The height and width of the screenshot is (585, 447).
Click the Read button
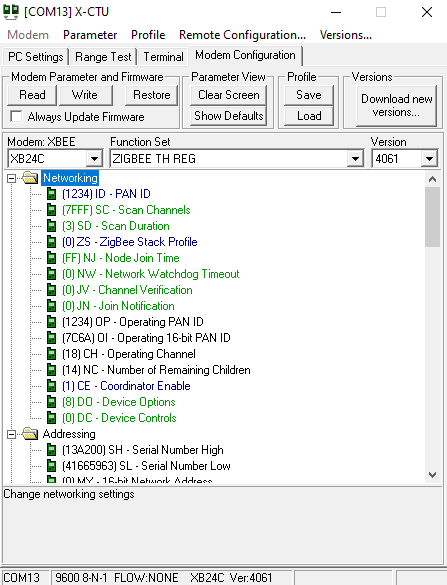[32, 95]
